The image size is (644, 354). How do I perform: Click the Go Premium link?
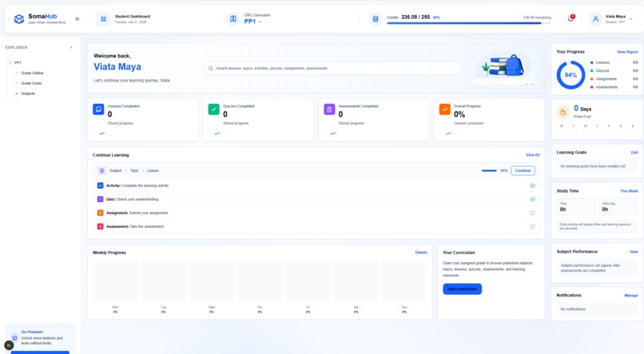point(32,332)
